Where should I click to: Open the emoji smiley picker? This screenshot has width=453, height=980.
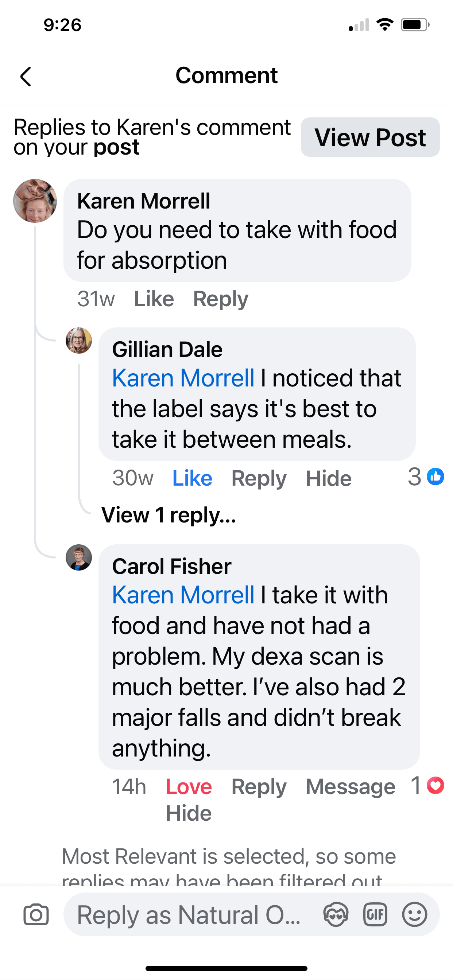415,914
